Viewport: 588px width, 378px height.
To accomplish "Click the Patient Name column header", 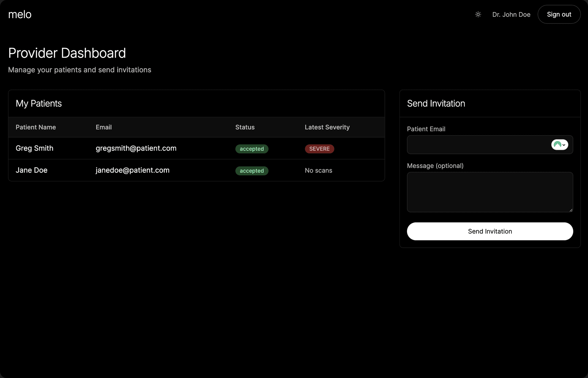I will [x=36, y=127].
